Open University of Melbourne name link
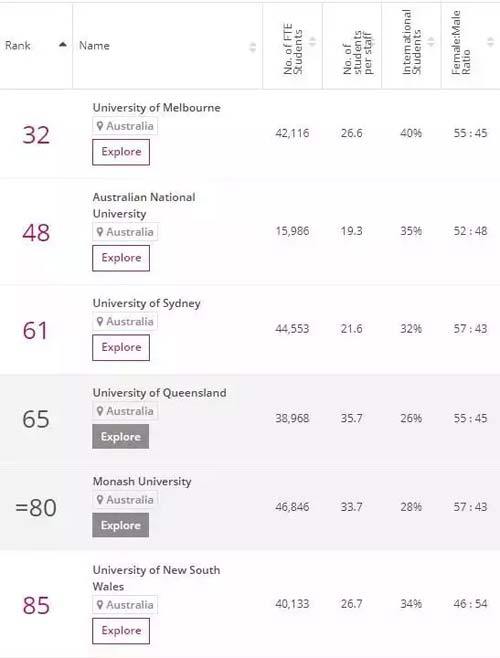Viewport: 500px width, 658px height. (x=157, y=108)
